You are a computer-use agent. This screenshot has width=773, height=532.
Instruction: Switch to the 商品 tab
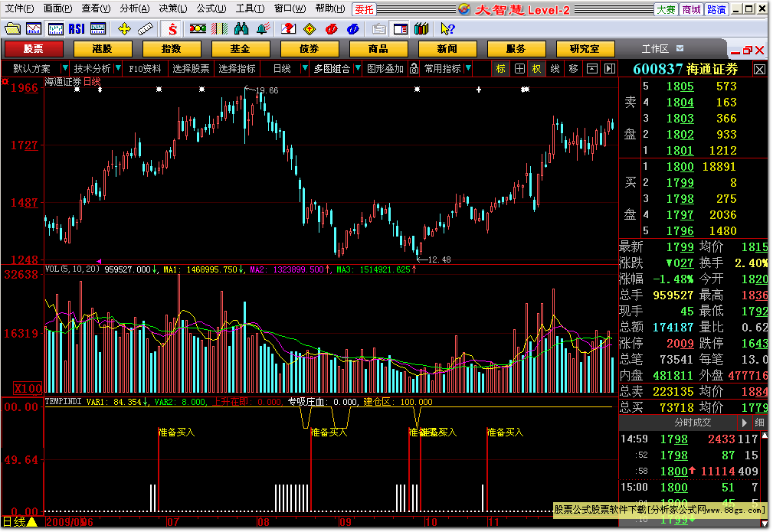point(378,49)
